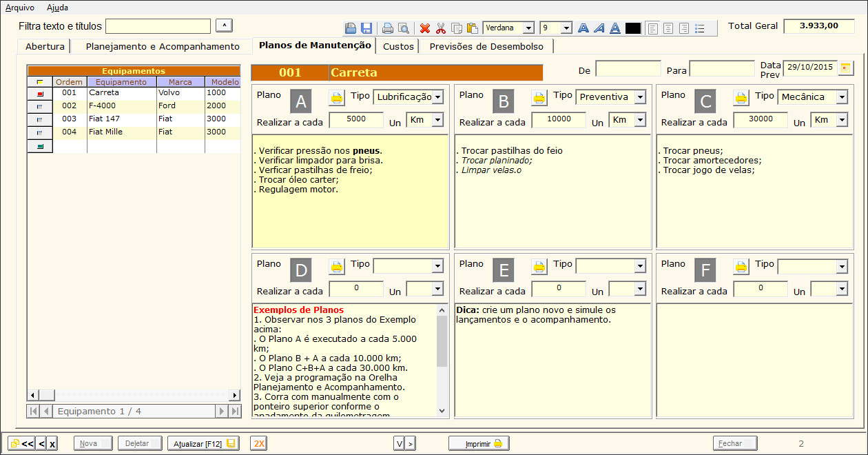Image resolution: width=868 pixels, height=455 pixels.
Task: Open the font size dropdown showing 9
Action: click(566, 28)
